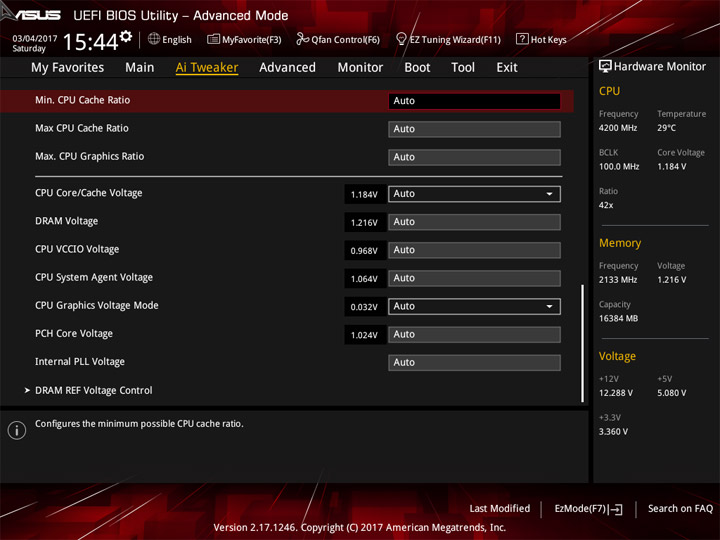Click the 12.288 V reading
The height and width of the screenshot is (540, 720).
tap(616, 393)
